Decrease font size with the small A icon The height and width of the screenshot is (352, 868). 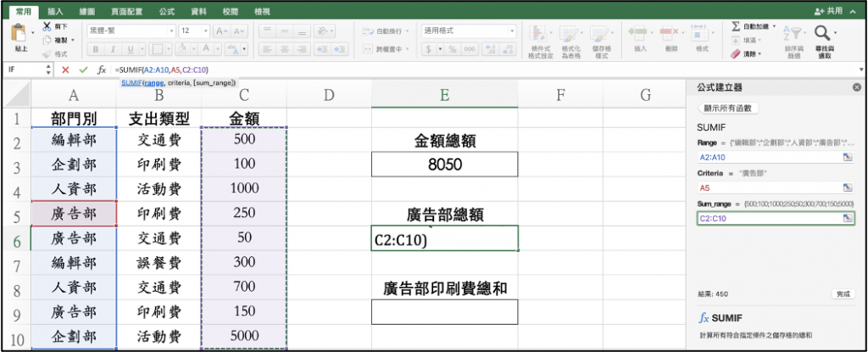click(239, 31)
